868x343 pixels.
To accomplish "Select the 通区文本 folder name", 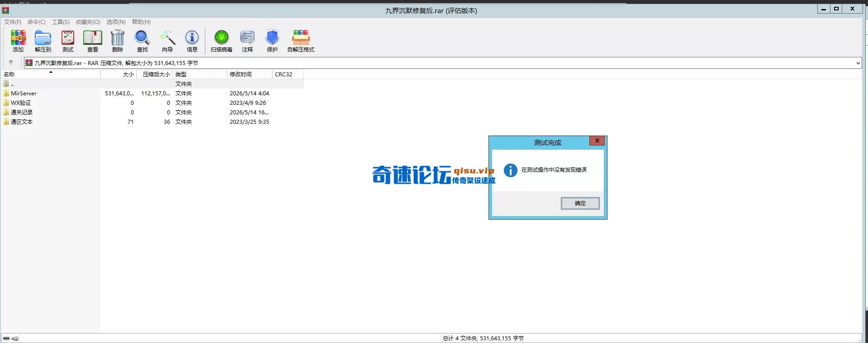I will (x=22, y=122).
